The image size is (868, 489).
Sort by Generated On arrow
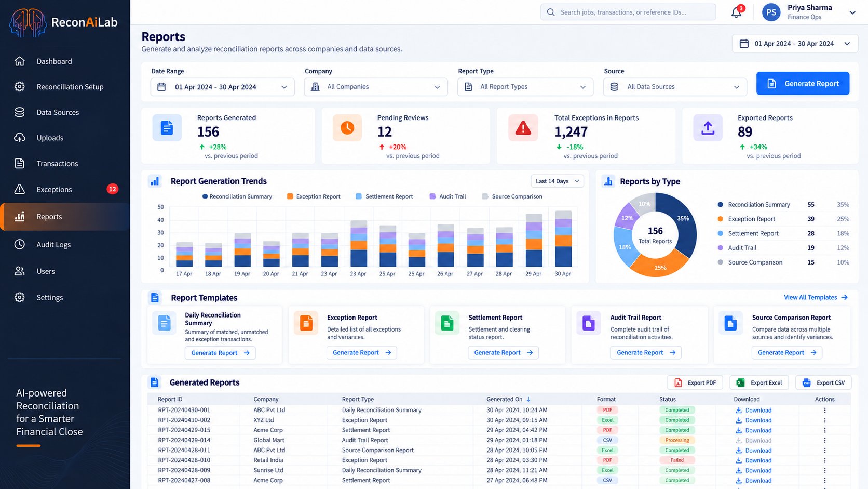point(528,399)
